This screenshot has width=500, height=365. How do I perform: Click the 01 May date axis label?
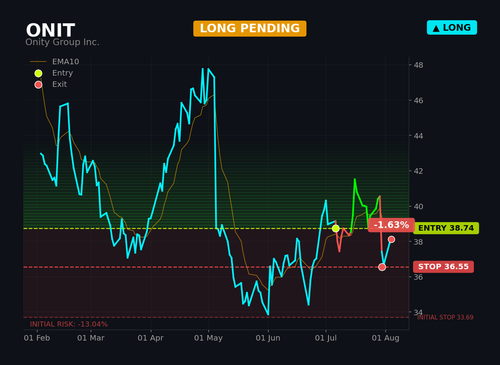(208, 338)
